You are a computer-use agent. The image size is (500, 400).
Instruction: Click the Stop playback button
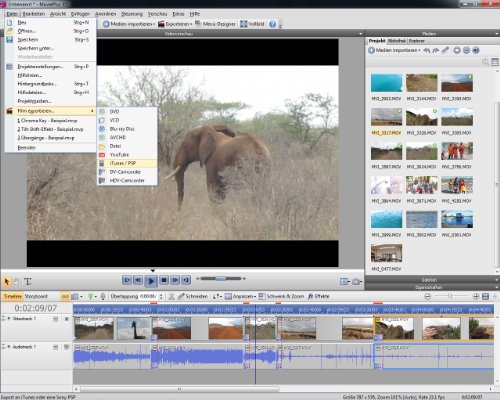164,280
